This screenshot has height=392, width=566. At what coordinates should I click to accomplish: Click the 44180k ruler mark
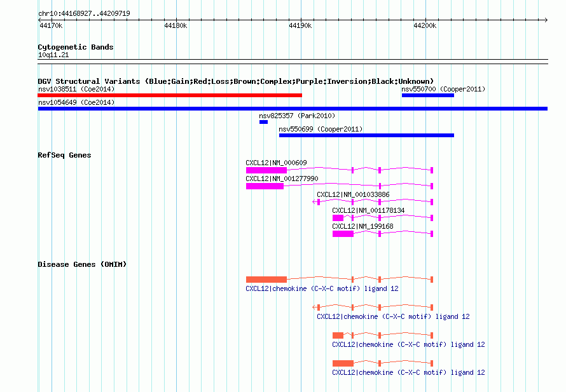[x=176, y=25]
